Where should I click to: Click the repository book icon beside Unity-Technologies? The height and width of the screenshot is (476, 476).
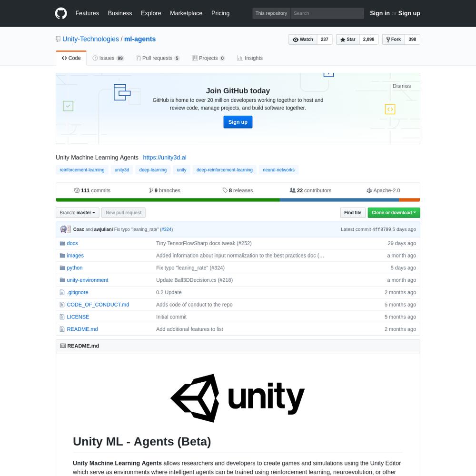[58, 39]
